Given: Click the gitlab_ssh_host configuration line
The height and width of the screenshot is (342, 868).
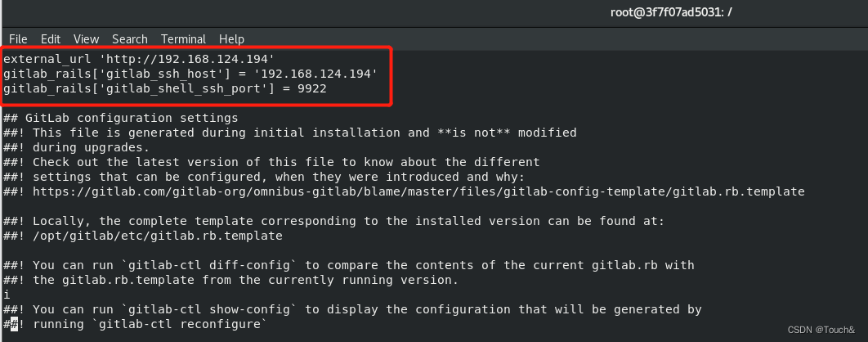Looking at the screenshot, I should tap(190, 74).
